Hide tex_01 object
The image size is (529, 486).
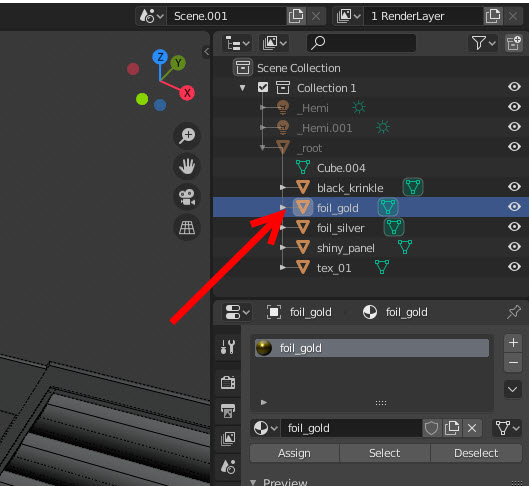[x=514, y=266]
